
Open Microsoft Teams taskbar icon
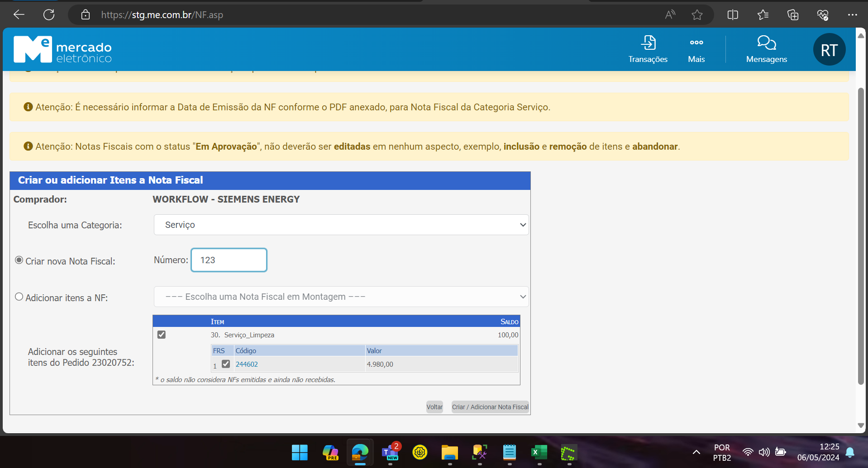pos(390,452)
